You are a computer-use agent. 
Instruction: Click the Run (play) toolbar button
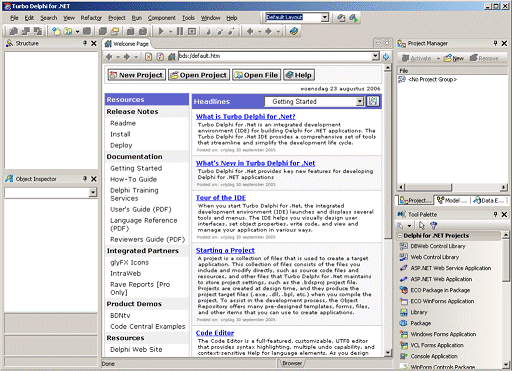pyautogui.click(x=161, y=31)
